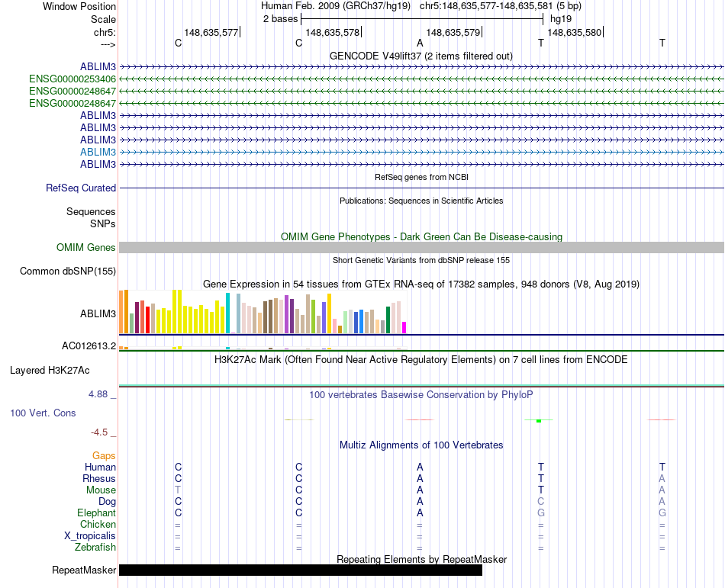Select the Mouse species label

(x=101, y=490)
